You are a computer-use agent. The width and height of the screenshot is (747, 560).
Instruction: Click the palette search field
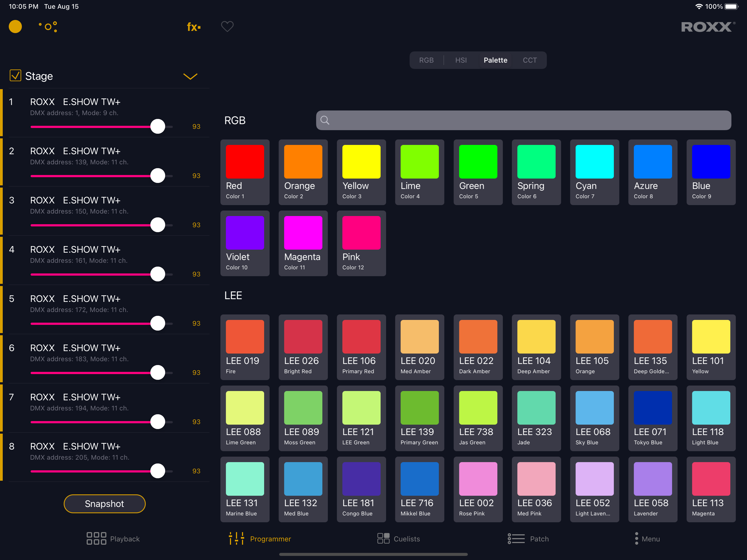(x=523, y=120)
